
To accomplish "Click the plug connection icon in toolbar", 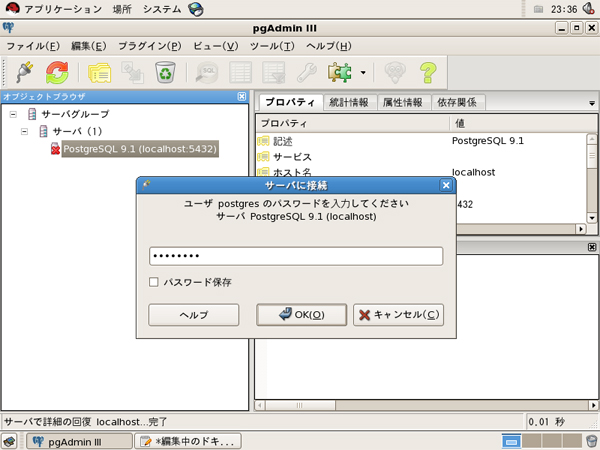I will click(x=24, y=72).
